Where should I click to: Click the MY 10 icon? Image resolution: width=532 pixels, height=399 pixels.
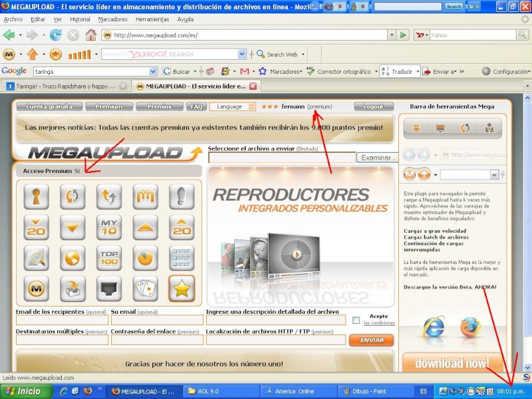(109, 227)
